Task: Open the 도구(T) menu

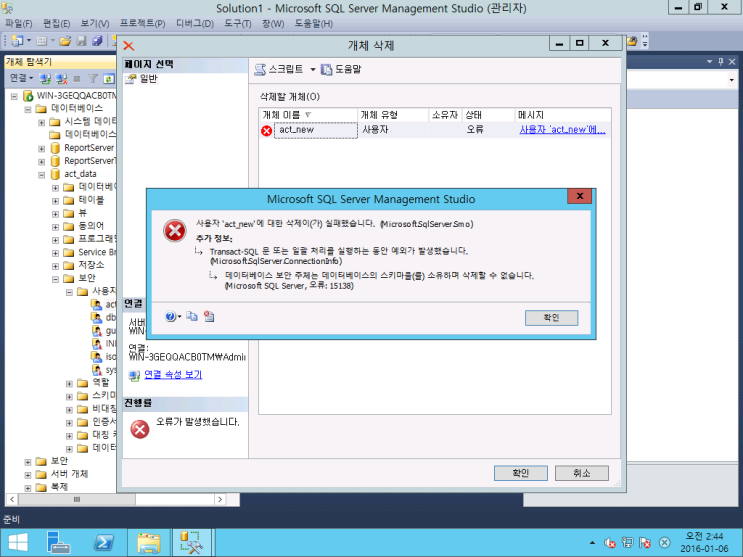Action: pyautogui.click(x=237, y=24)
